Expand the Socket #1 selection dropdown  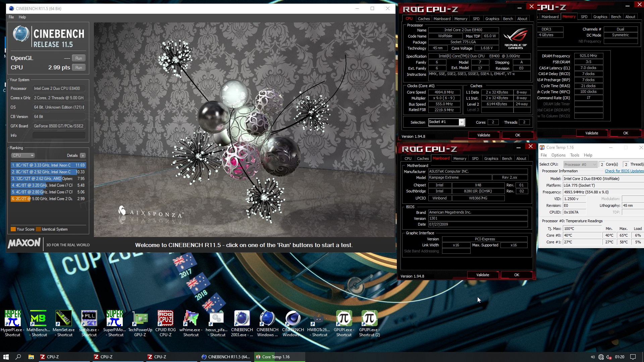click(x=462, y=122)
